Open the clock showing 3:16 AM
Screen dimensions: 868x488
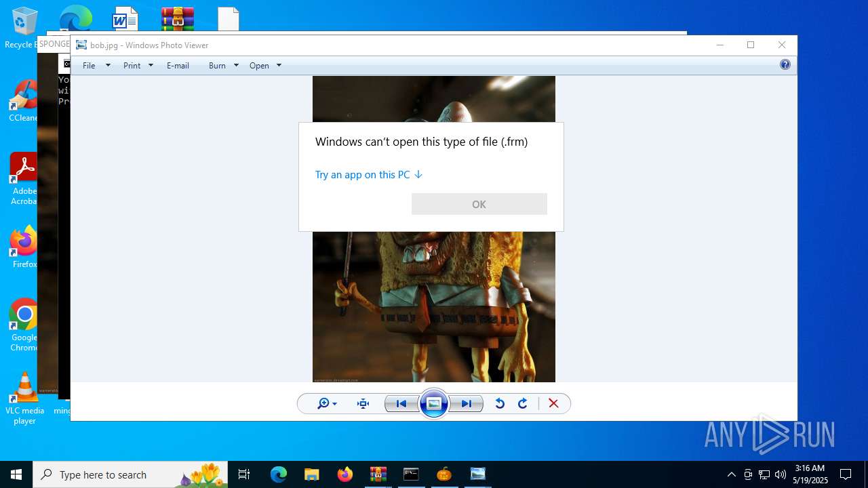811,474
